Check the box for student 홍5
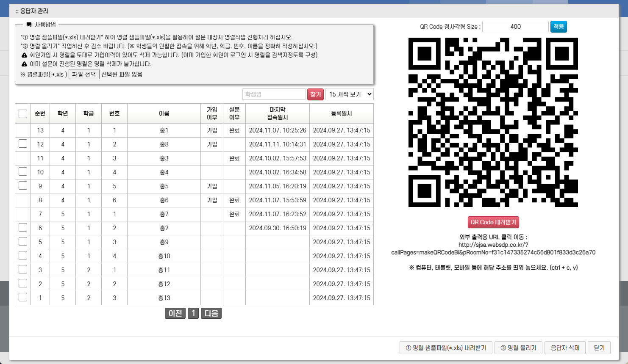Image resolution: width=628 pixels, height=364 pixels. point(23,185)
